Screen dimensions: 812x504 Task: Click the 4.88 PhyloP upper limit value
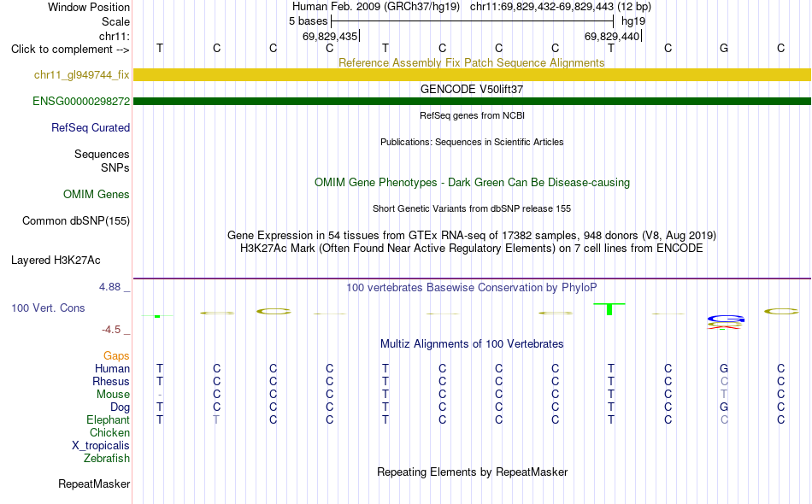pos(109,287)
